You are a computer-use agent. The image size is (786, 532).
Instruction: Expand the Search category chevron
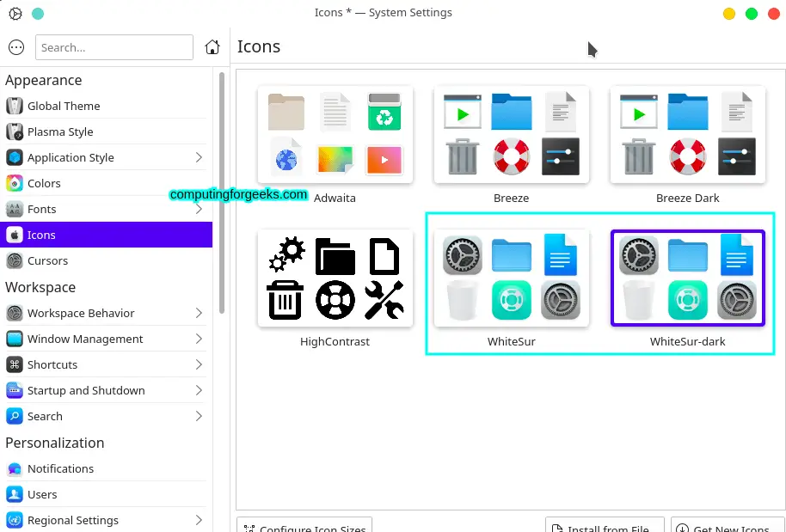click(x=199, y=416)
